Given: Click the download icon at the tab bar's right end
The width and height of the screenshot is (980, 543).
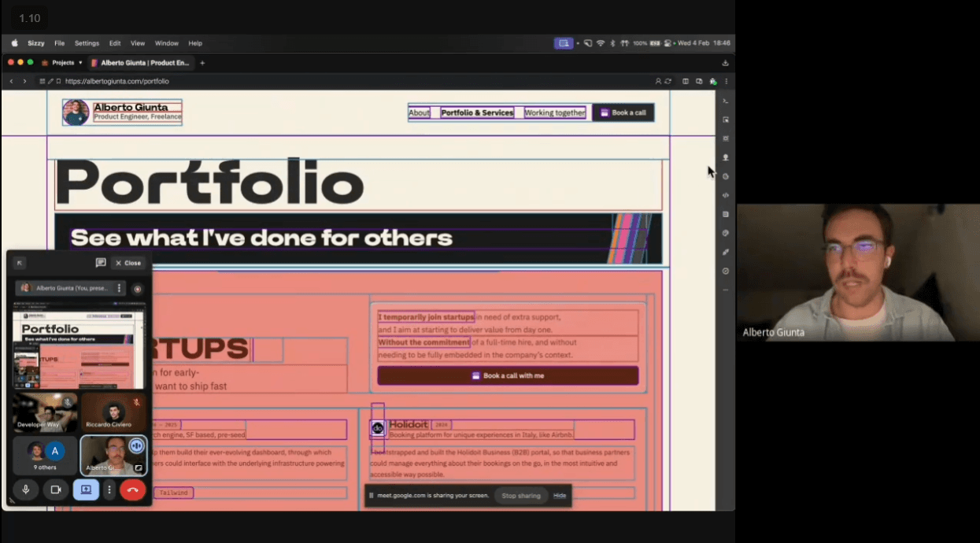Looking at the screenshot, I should (725, 63).
